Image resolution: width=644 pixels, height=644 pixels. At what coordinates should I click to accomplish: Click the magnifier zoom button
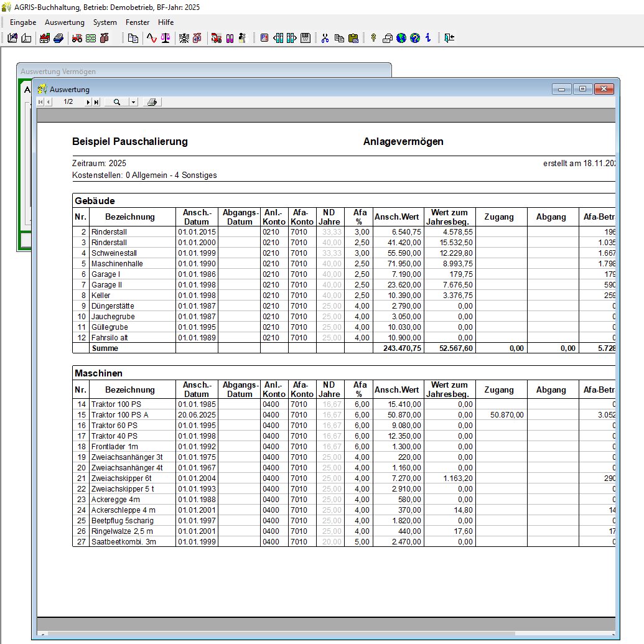pyautogui.click(x=116, y=102)
